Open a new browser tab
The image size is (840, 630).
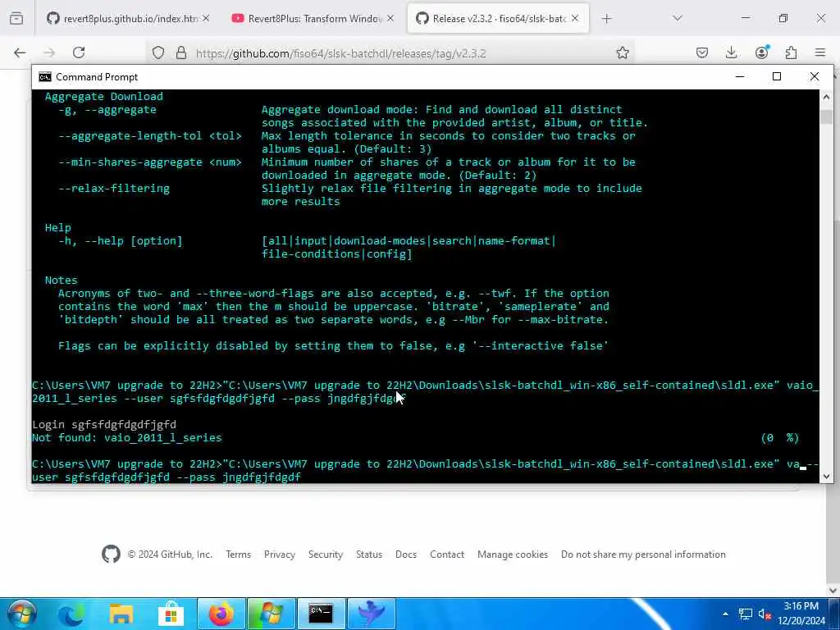606,19
